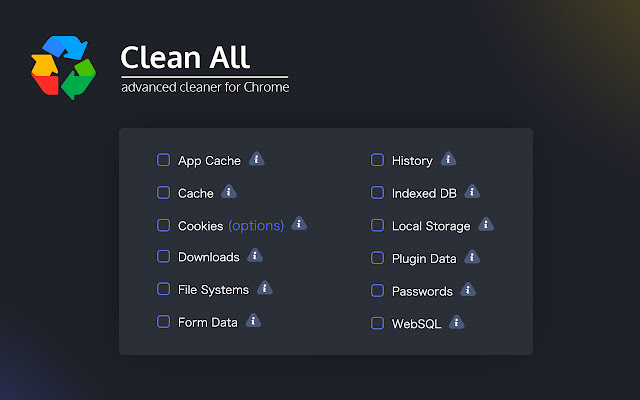Image resolution: width=640 pixels, height=400 pixels.
Task: Select the Passwords checkbox
Action: tap(377, 291)
